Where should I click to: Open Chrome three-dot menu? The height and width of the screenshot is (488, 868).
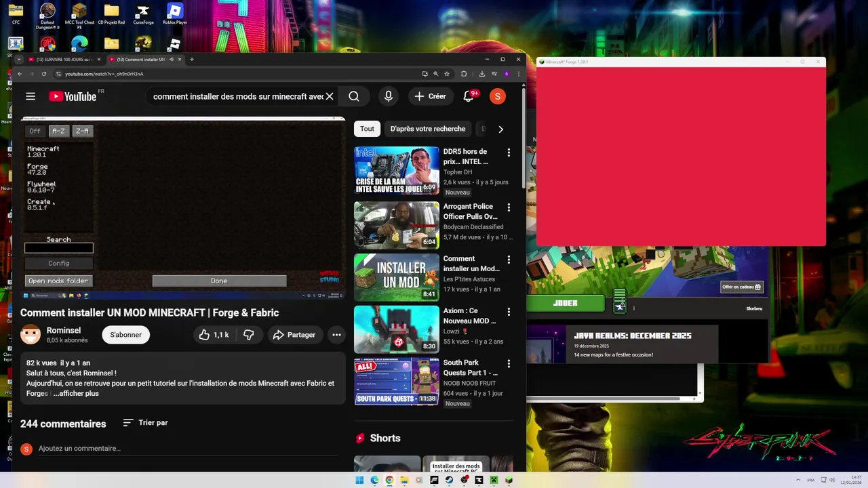click(519, 74)
